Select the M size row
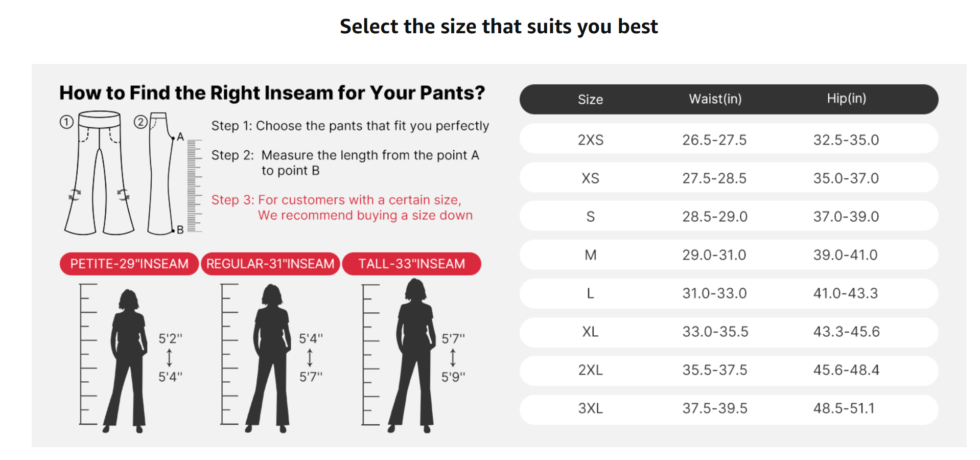The height and width of the screenshot is (460, 980). click(729, 255)
